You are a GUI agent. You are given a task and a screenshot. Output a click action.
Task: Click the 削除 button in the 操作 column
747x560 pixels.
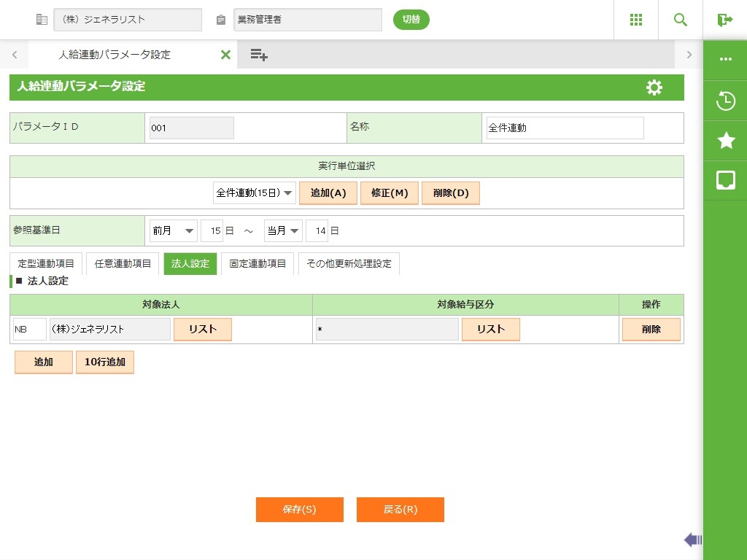pos(651,330)
